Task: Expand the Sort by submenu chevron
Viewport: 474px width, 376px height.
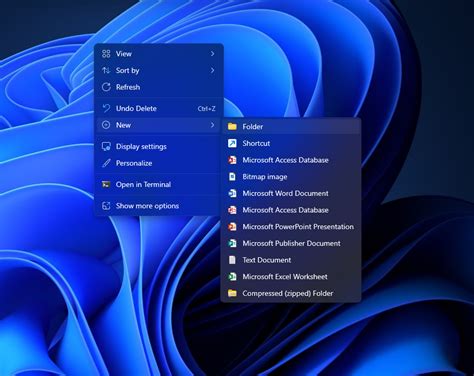Action: pos(212,70)
